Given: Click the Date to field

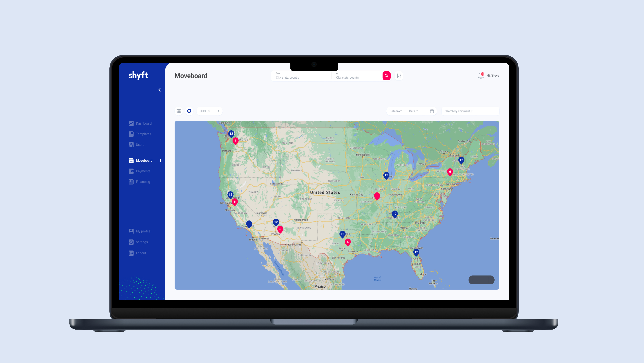Looking at the screenshot, I should pyautogui.click(x=414, y=111).
